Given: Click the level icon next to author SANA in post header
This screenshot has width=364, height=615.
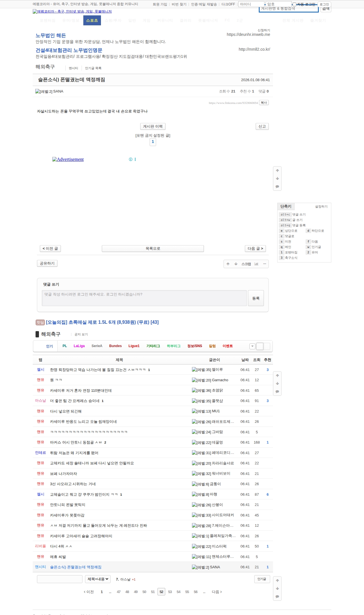Looking at the screenshot, I should 44,91.
